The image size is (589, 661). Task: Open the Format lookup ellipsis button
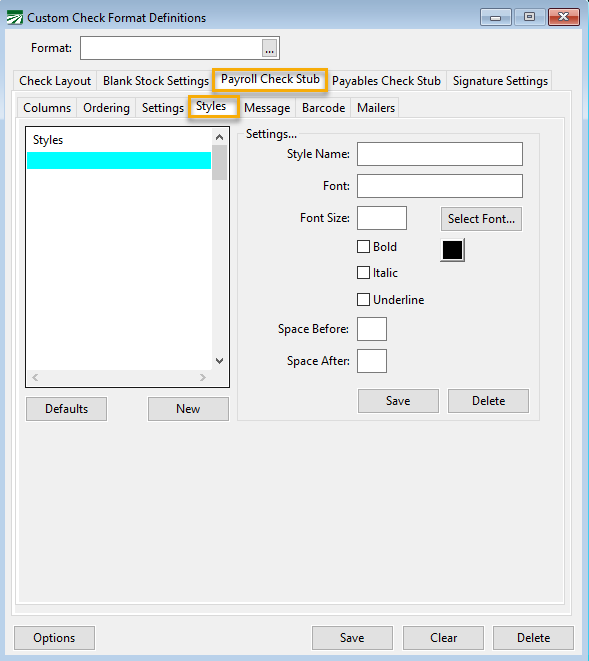270,48
